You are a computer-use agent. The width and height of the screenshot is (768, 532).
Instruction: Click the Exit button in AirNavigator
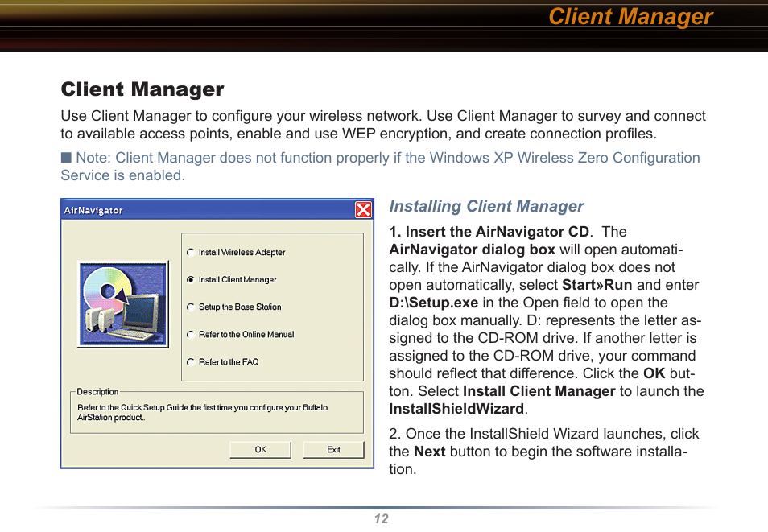click(x=333, y=450)
